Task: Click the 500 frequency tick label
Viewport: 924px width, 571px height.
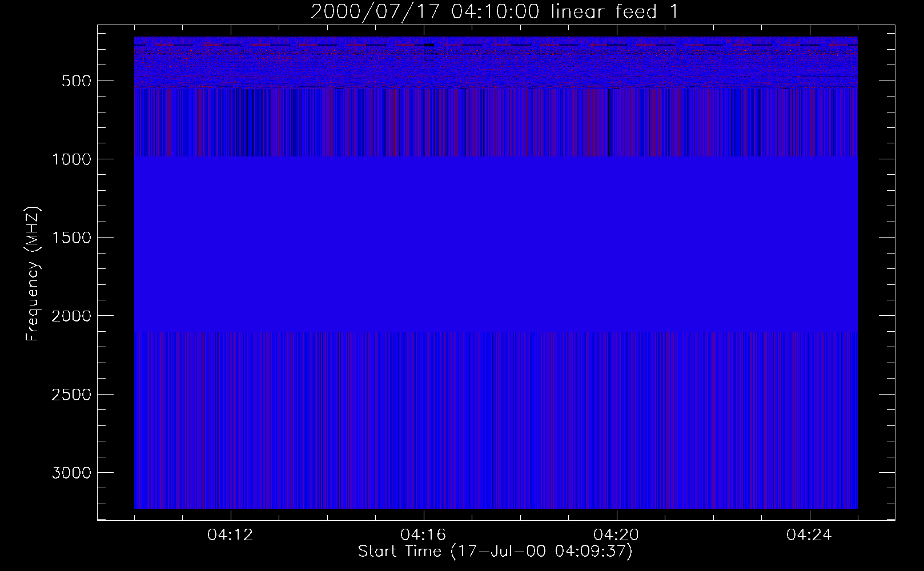Action: click(x=77, y=81)
